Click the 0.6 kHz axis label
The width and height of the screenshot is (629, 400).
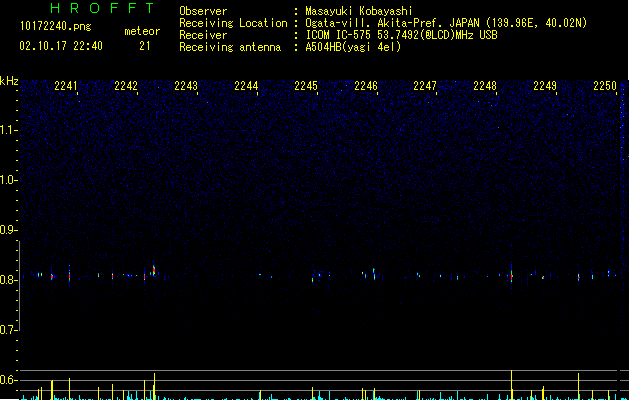pos(8,380)
